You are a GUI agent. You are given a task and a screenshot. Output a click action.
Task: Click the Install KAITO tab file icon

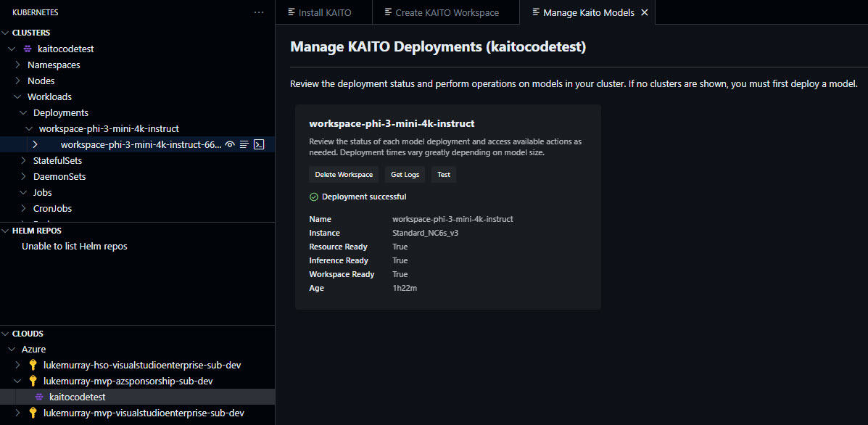(x=292, y=12)
